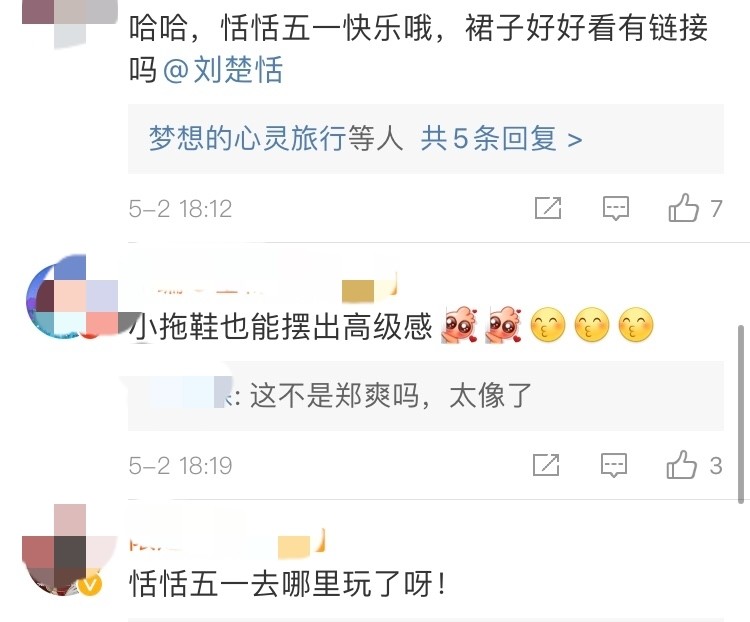Repost the comment posted at 5-2 18:12
This screenshot has width=750, height=622.
pos(548,208)
